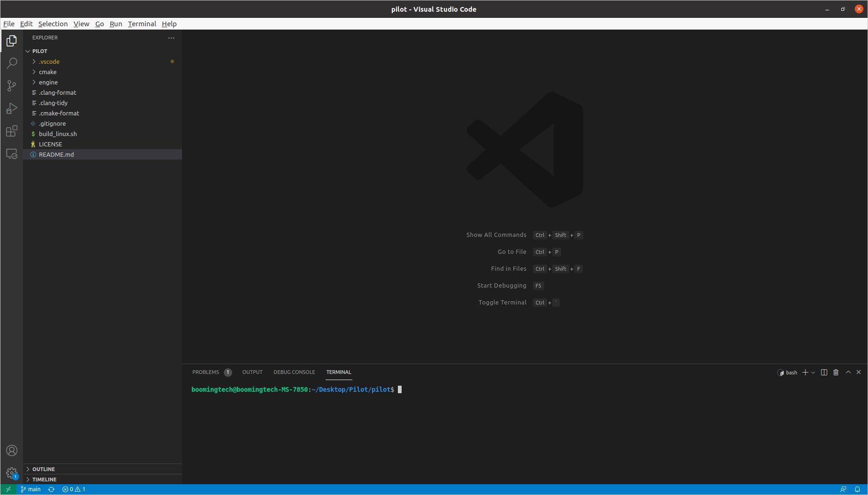
Task: Expand the OUTLINE section
Action: 102,469
